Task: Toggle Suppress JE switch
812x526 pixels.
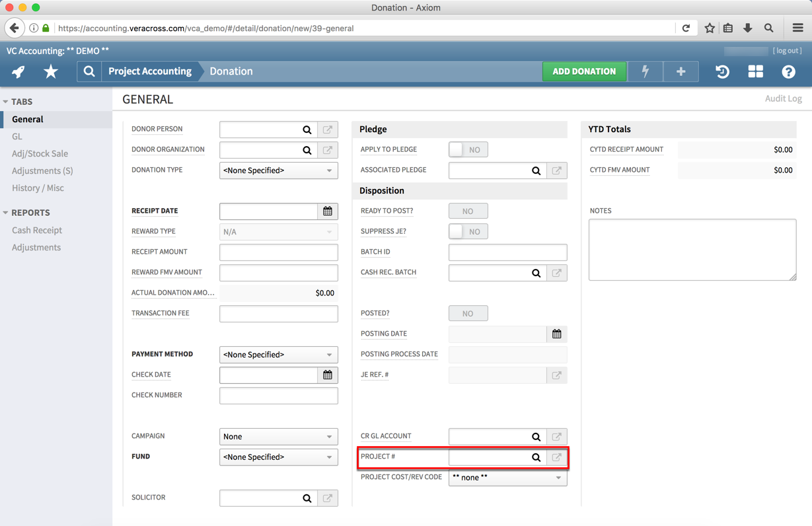Action: pyautogui.click(x=468, y=232)
